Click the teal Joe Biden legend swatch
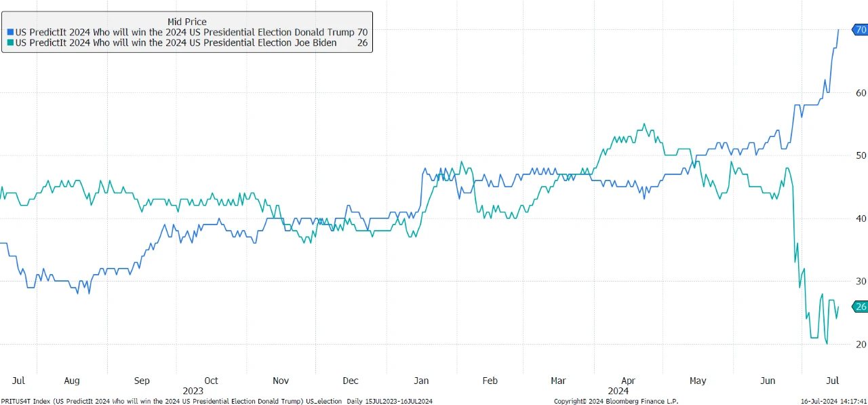This screenshot has height=405, width=868. 10,43
